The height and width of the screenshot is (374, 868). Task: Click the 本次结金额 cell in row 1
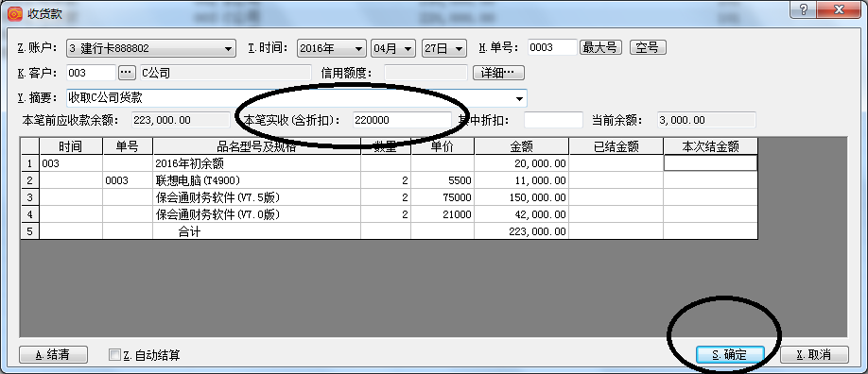[710, 163]
